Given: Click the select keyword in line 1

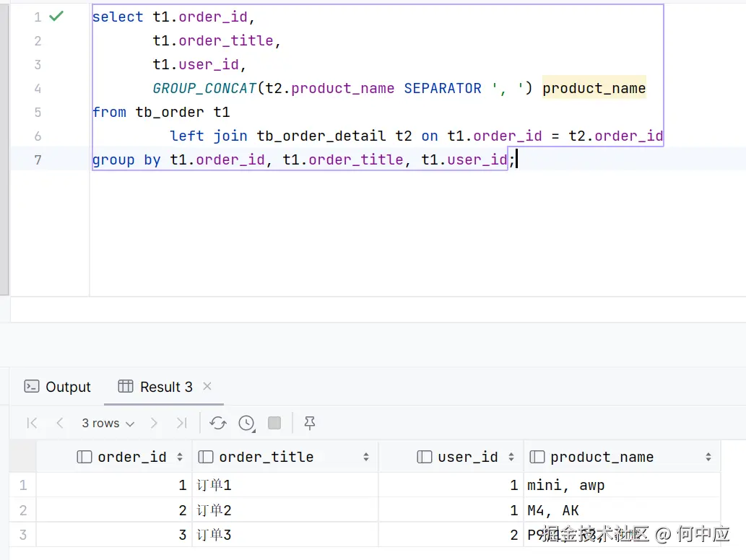Looking at the screenshot, I should (118, 17).
